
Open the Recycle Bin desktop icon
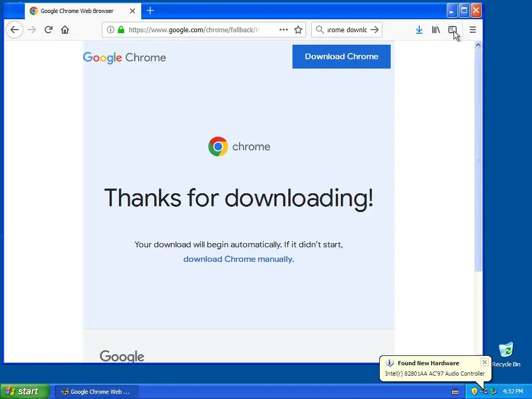(x=506, y=355)
